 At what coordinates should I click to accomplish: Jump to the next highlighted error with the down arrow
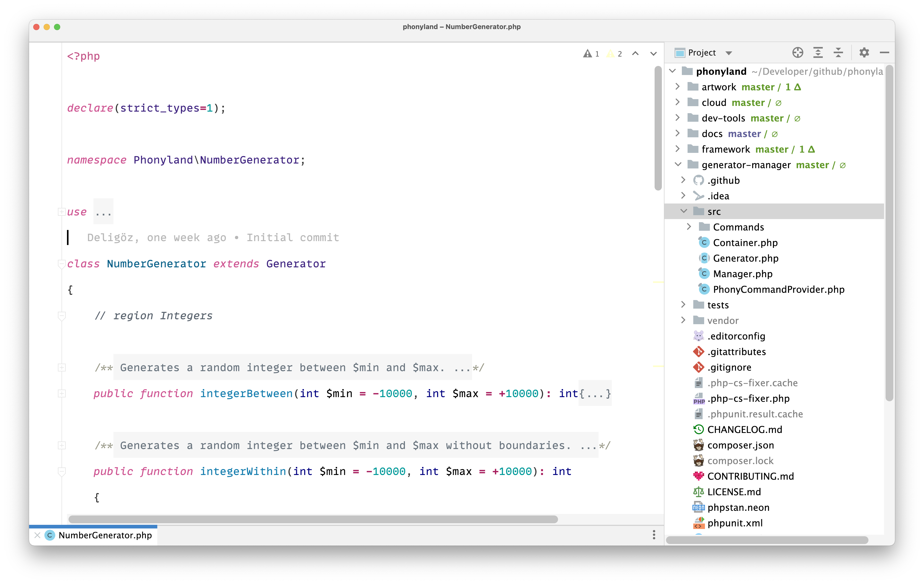[x=653, y=54]
